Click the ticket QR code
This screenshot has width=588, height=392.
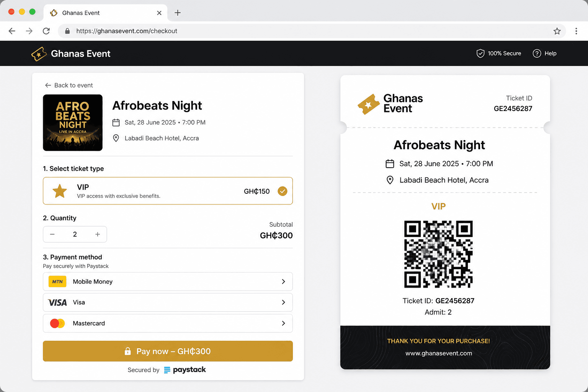(x=438, y=254)
